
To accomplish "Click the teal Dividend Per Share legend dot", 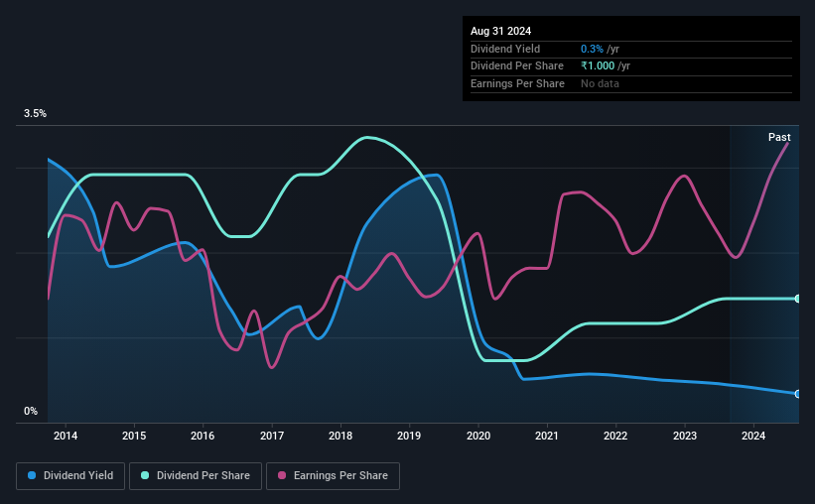I will (145, 475).
